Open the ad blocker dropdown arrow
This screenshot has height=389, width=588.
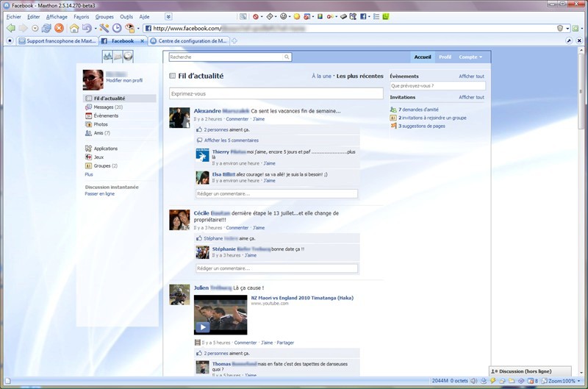[262, 17]
